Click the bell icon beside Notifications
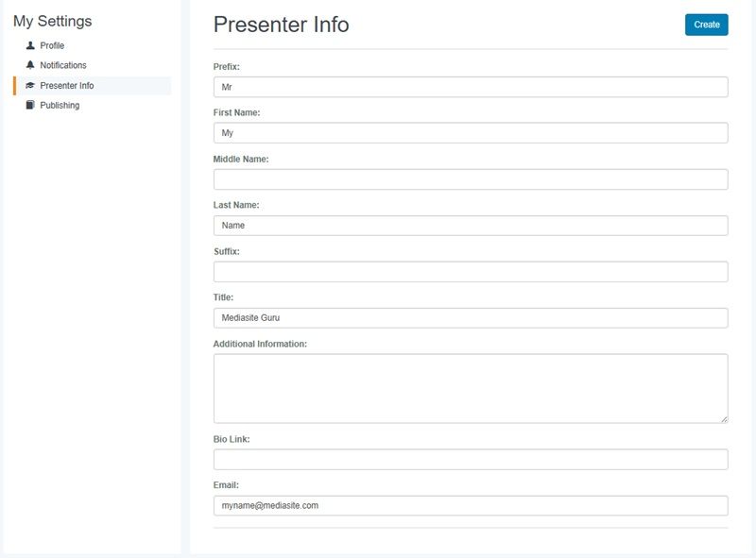Image resolution: width=756 pixels, height=558 pixels. pos(30,65)
